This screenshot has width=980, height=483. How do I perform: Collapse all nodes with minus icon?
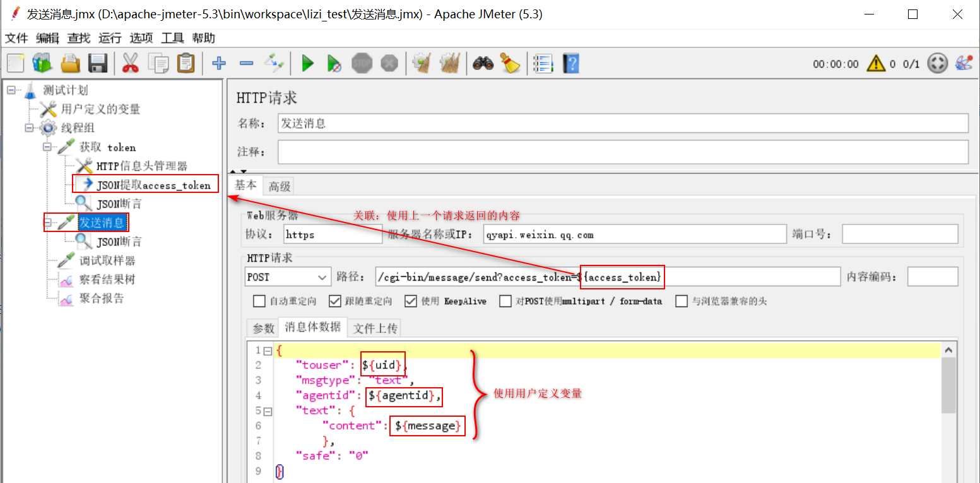[x=247, y=63]
